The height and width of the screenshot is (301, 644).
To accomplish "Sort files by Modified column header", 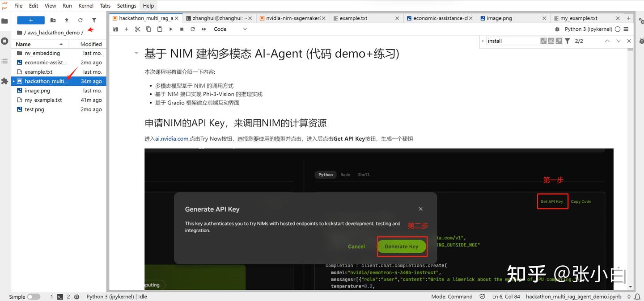I will [88, 44].
